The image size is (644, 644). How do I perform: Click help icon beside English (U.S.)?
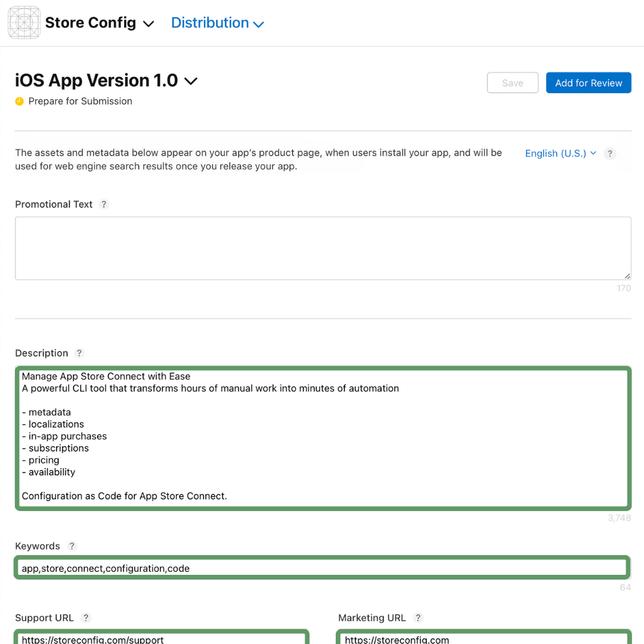click(609, 153)
